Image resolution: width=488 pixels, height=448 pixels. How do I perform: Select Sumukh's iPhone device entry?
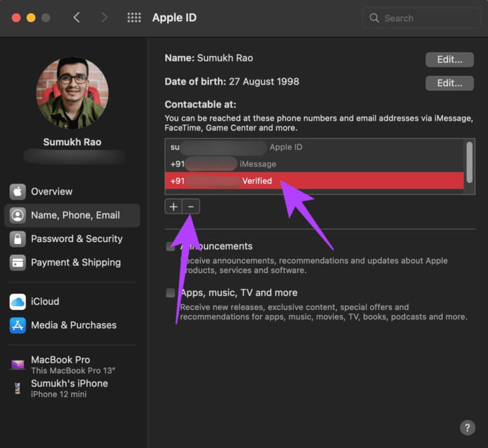tap(72, 388)
